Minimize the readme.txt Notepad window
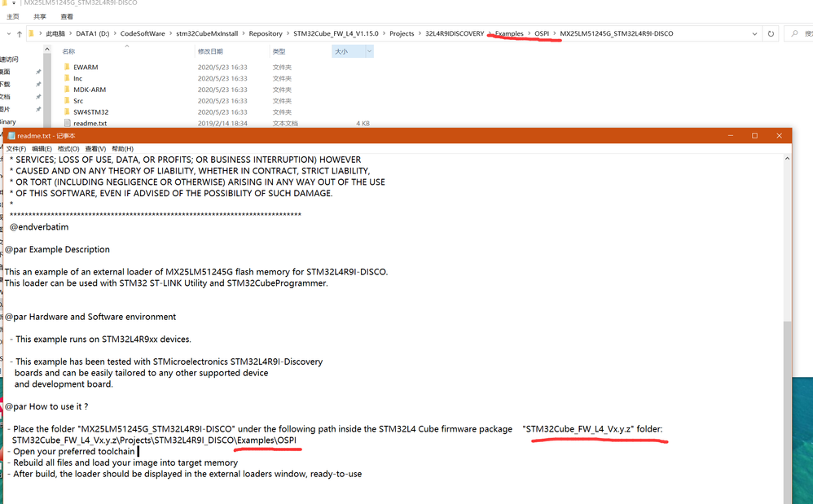This screenshot has height=504, width=813. coord(731,136)
